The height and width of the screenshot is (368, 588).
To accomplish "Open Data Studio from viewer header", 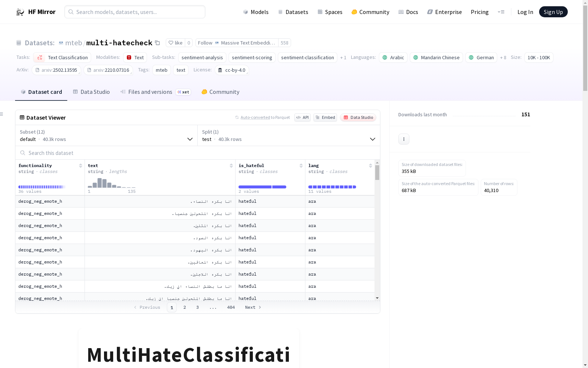I will coord(358,117).
